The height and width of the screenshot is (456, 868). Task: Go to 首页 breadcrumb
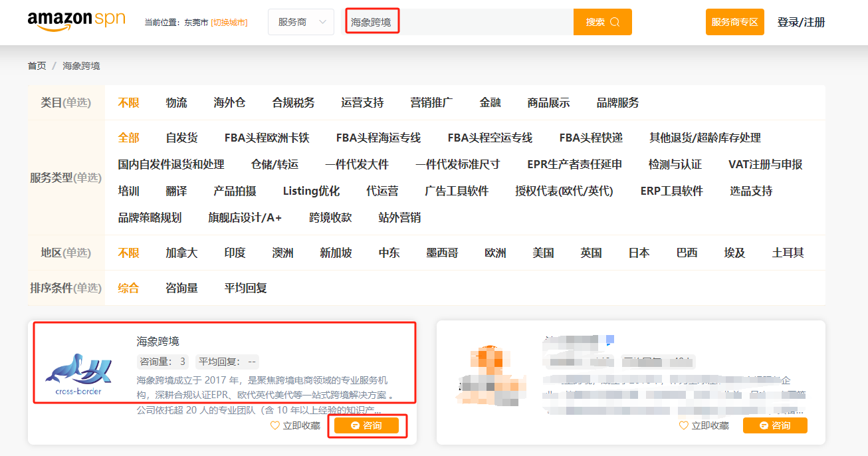coord(37,66)
